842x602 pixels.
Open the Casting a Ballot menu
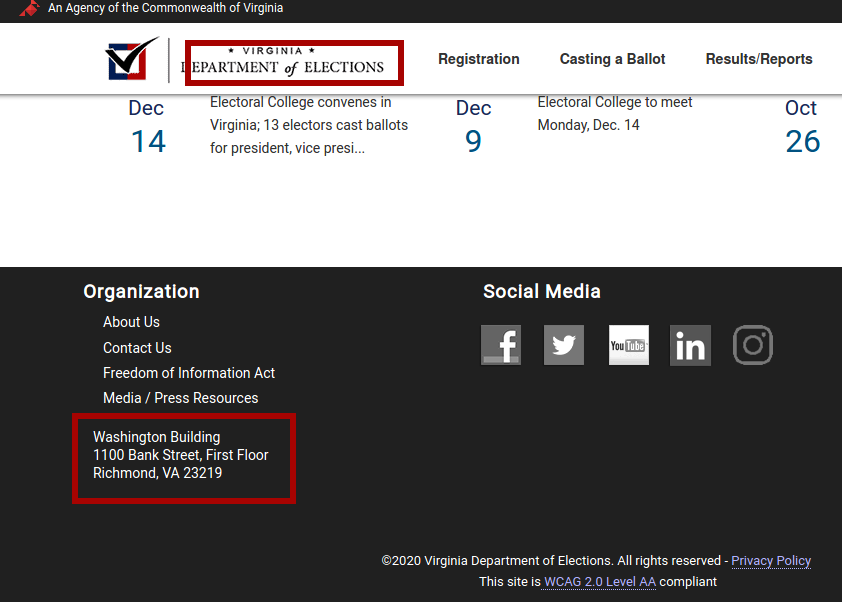pos(612,59)
